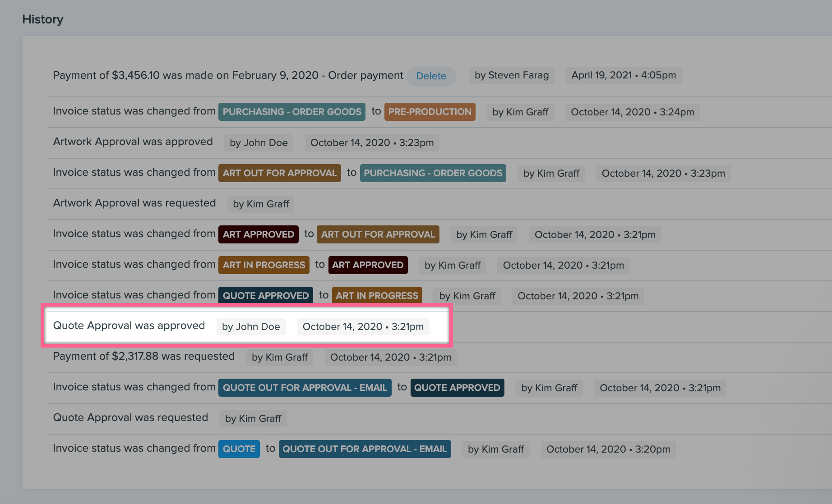Click 'by John Doe' tag on Artwork Approval row

259,142
